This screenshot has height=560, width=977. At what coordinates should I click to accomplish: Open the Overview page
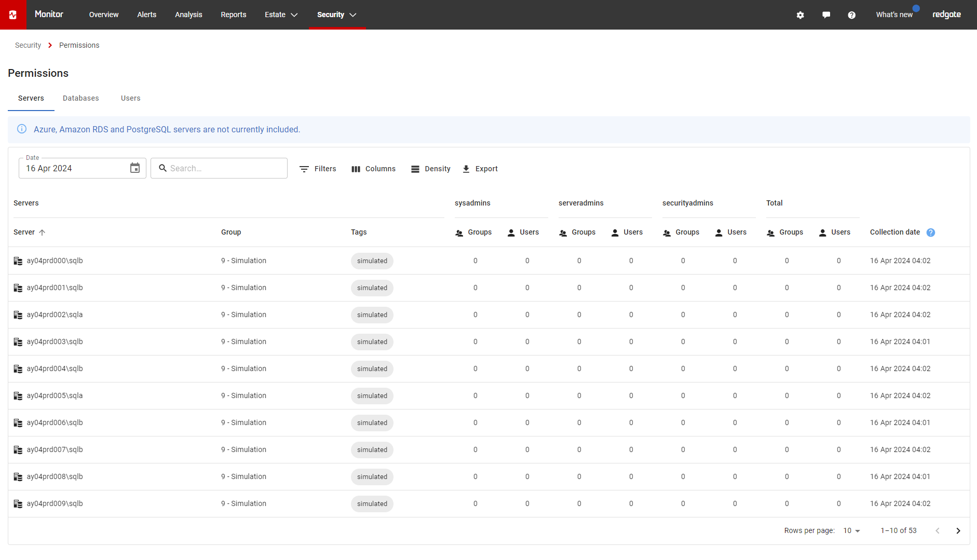click(x=104, y=15)
